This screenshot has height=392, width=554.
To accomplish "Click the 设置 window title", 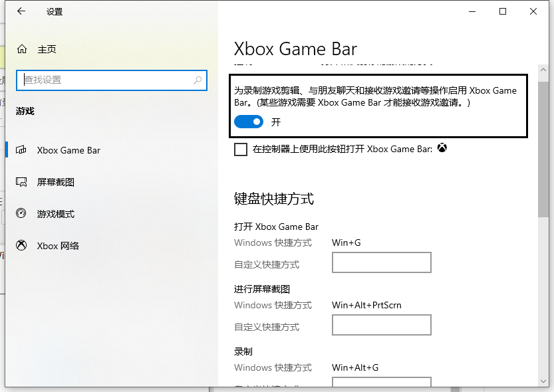I will 55,12.
